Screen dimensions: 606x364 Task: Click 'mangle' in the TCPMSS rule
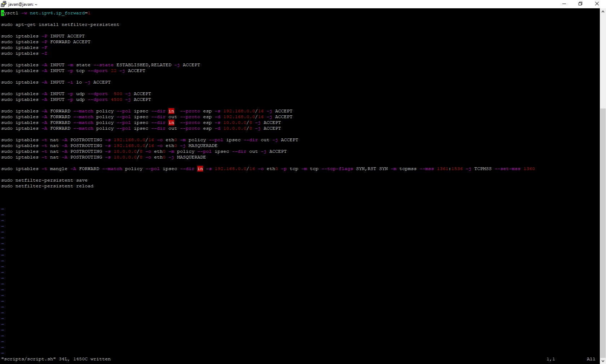coord(59,169)
